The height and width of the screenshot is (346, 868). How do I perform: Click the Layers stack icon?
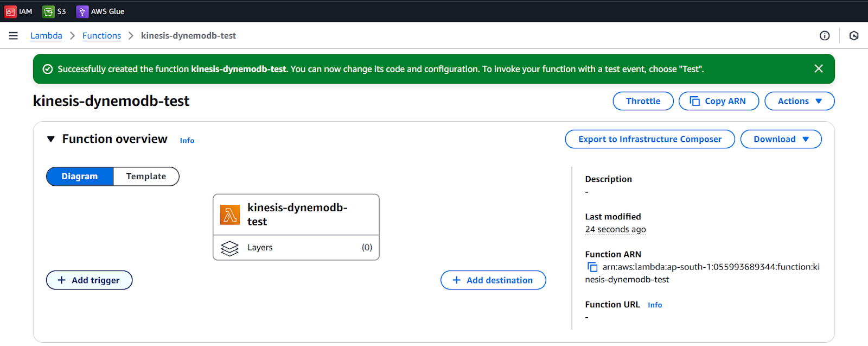pyautogui.click(x=230, y=248)
